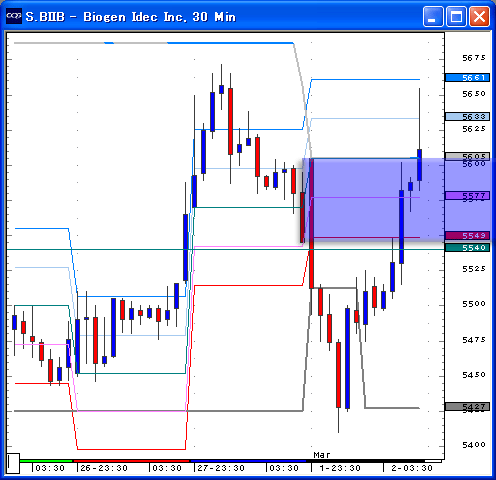This screenshot has height=480, width=496.
Task: Click the 1-23:30 time axis label
Action: [340, 468]
